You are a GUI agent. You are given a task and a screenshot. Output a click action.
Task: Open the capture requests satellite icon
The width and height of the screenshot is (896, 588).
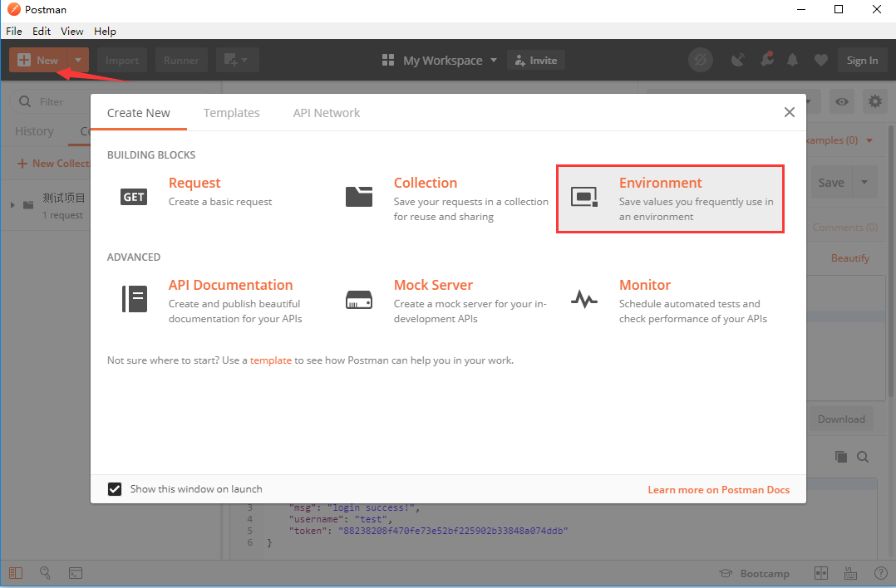coord(738,60)
